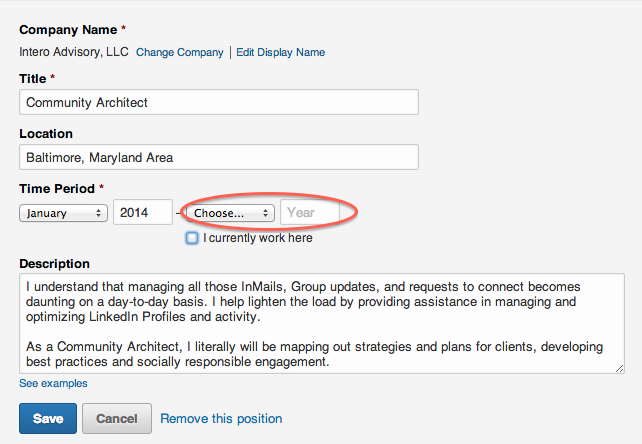Click the Change Company link
Screen dimensions: 642x444
[x=179, y=52]
